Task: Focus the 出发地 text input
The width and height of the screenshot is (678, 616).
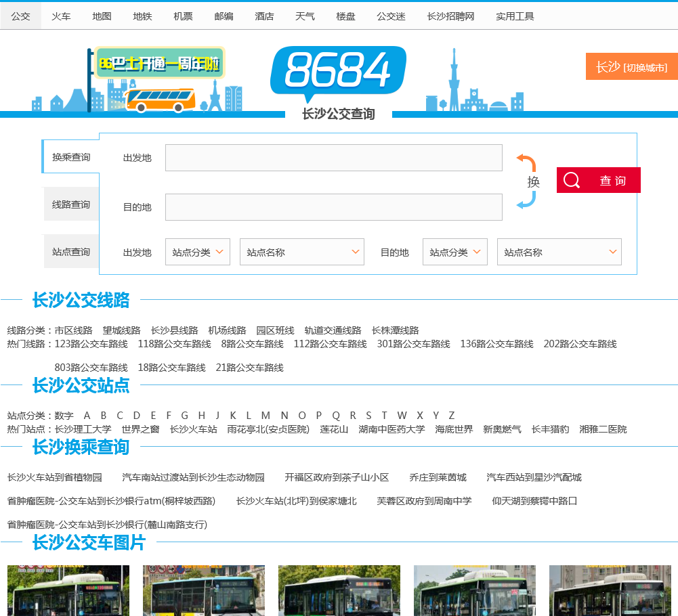Action: click(x=334, y=158)
